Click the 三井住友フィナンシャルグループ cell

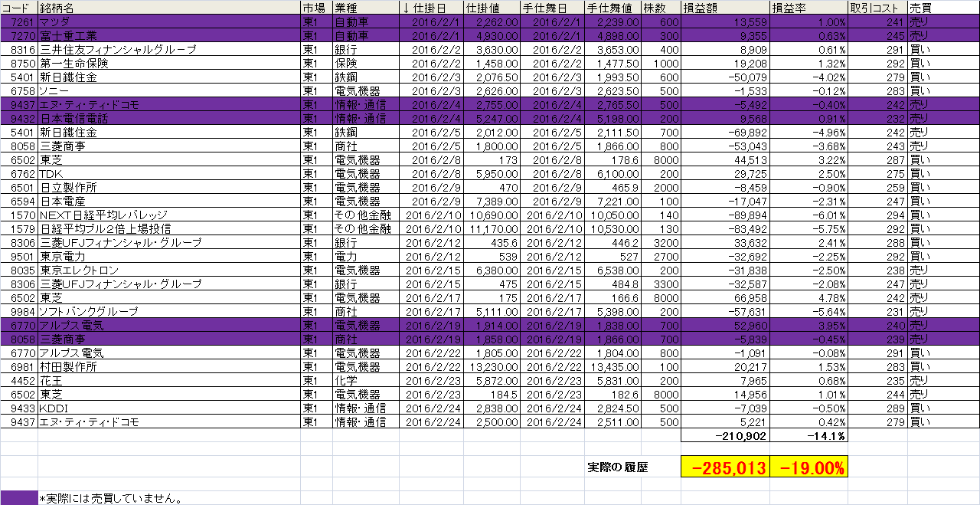click(169, 49)
